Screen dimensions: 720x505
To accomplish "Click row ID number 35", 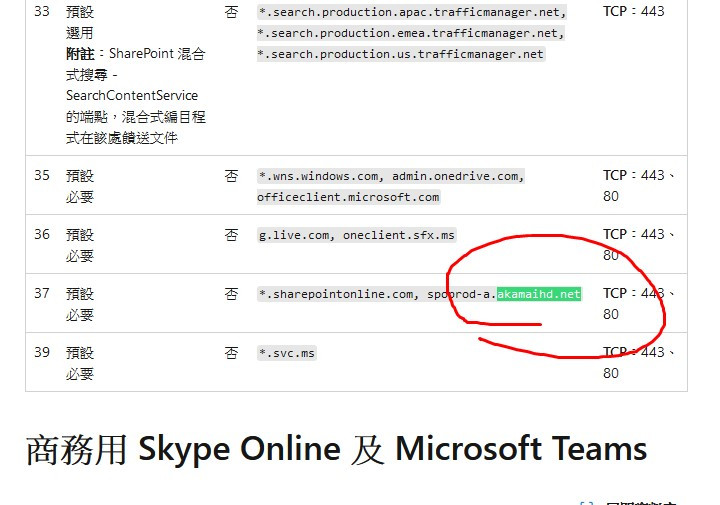I will pyautogui.click(x=42, y=175).
